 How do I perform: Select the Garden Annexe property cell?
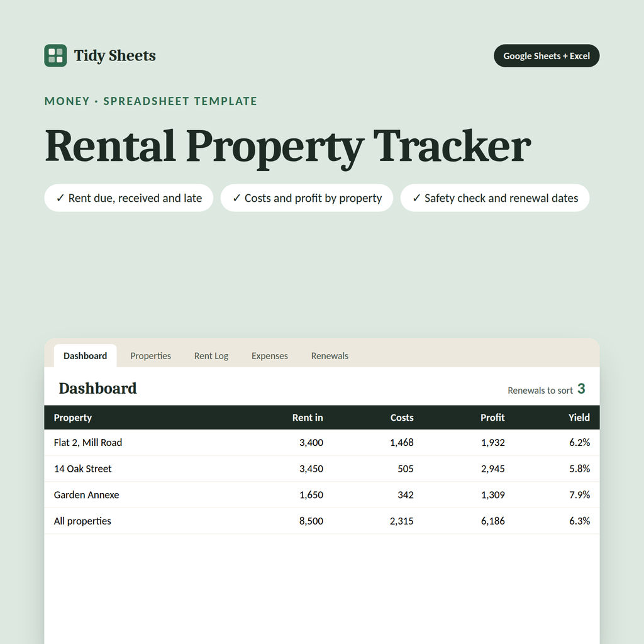coord(86,495)
